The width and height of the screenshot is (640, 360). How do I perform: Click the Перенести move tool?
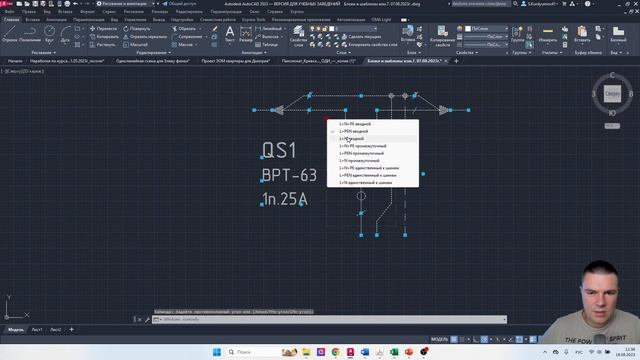point(103,29)
